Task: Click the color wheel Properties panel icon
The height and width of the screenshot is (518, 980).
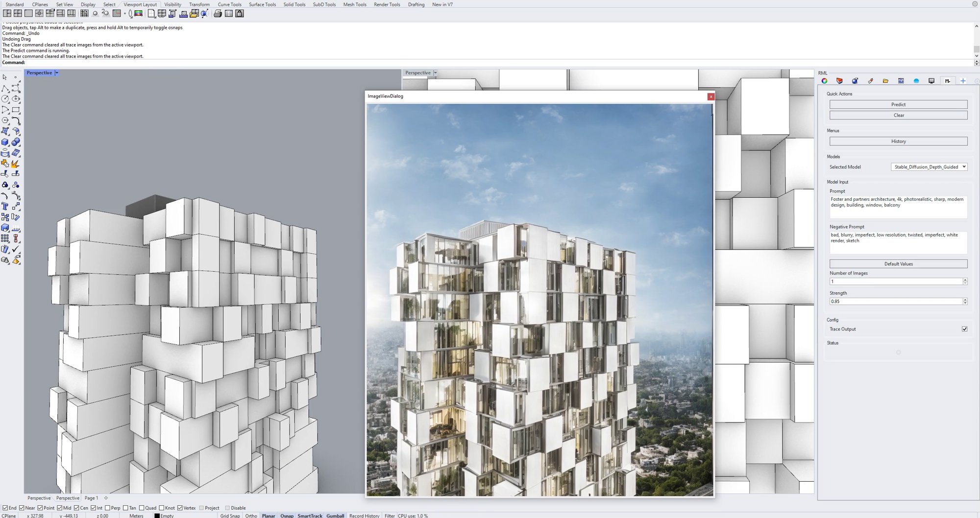Action: (824, 81)
